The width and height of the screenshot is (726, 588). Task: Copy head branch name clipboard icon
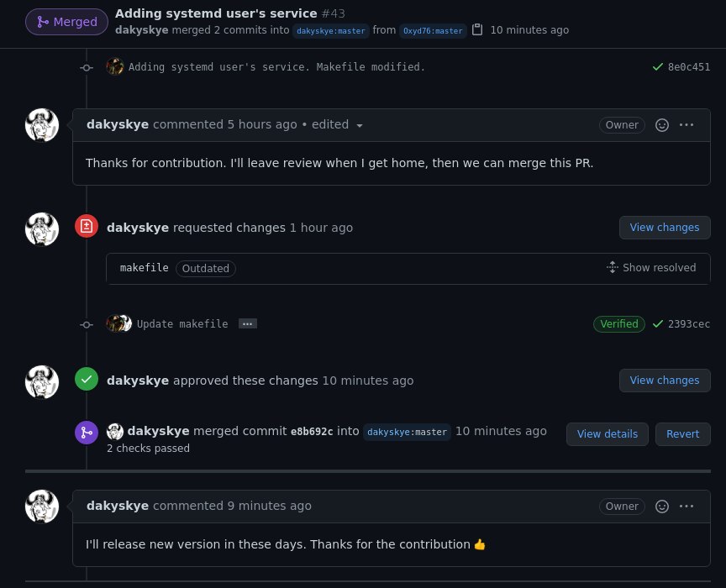(477, 30)
